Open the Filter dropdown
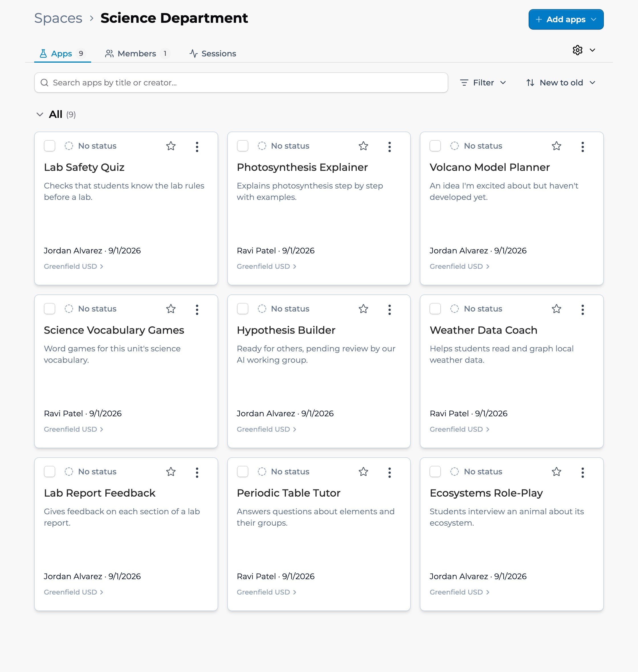This screenshot has width=638, height=672. [x=483, y=83]
